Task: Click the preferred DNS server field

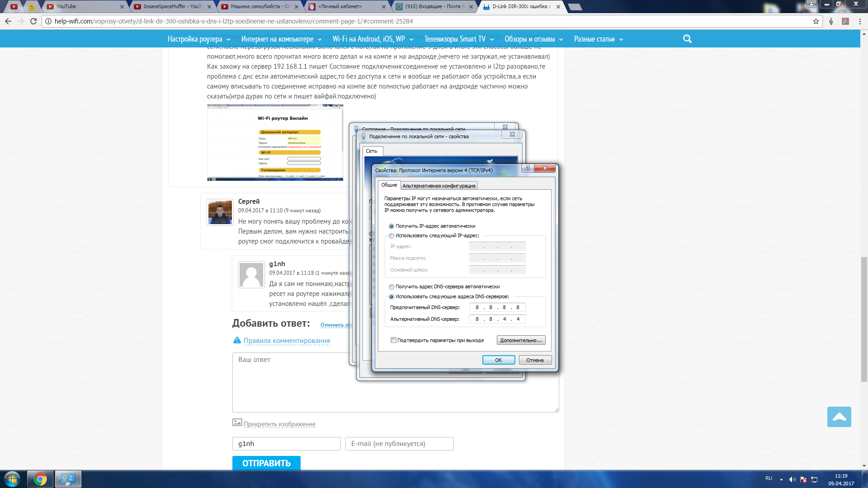Action: point(497,307)
